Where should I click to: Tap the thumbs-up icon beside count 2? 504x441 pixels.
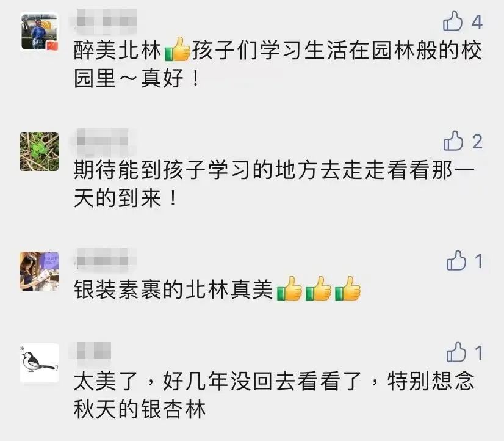click(453, 141)
